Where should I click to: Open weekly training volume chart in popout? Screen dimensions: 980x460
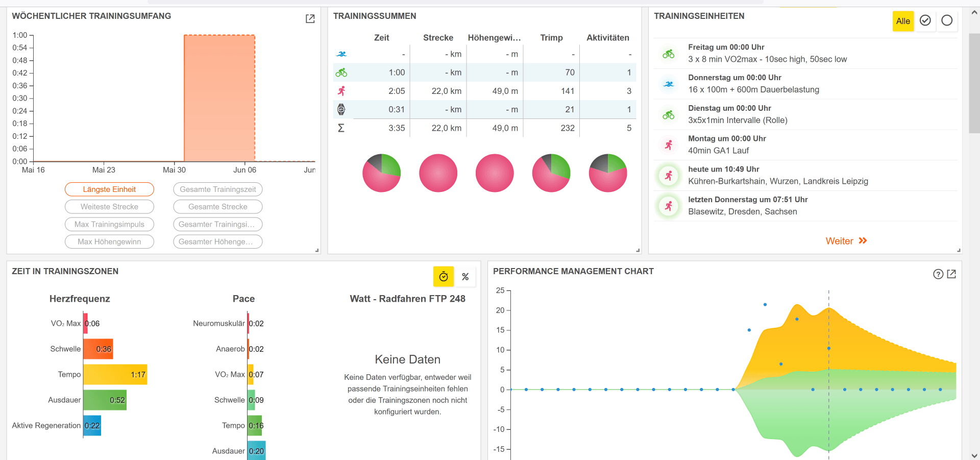coord(310,19)
